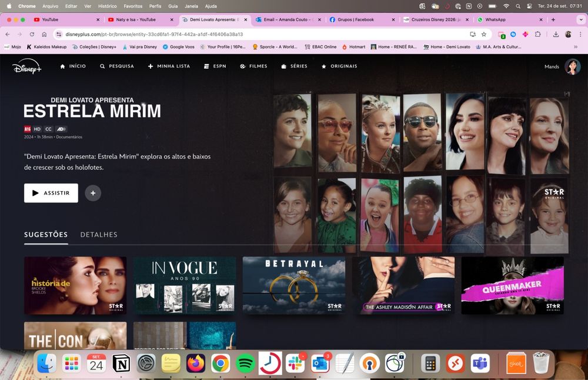
Task: Open the Histórico menu in menu bar
Action: [x=107, y=6]
